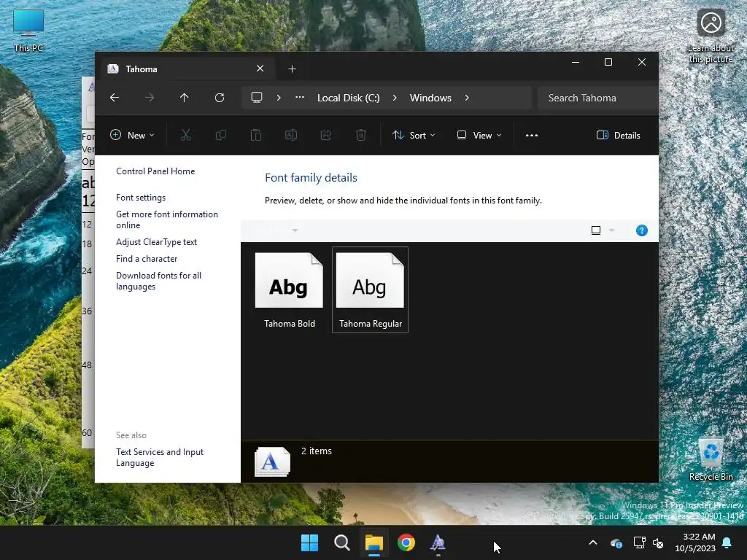
Task: Open clock showing 3:22 AM
Action: click(x=695, y=542)
